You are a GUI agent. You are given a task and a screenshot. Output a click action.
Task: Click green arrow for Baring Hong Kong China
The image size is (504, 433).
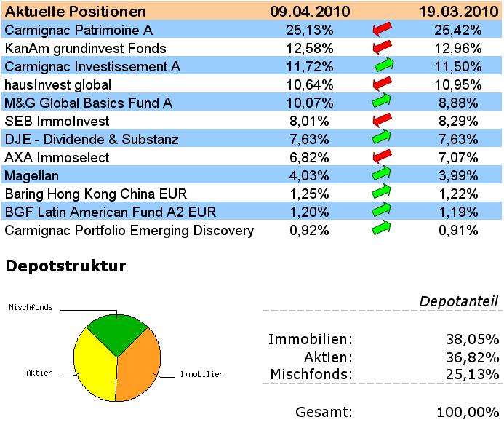tap(382, 194)
